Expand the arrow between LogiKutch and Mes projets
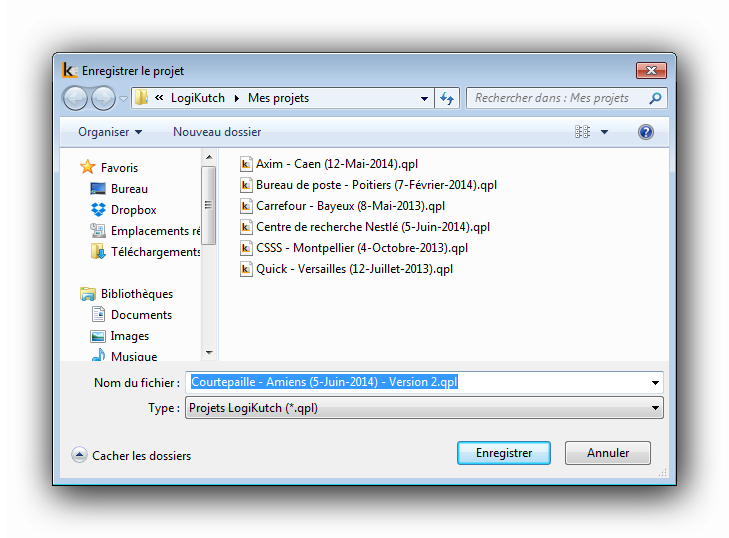The width and height of the screenshot is (729, 538). tap(237, 98)
